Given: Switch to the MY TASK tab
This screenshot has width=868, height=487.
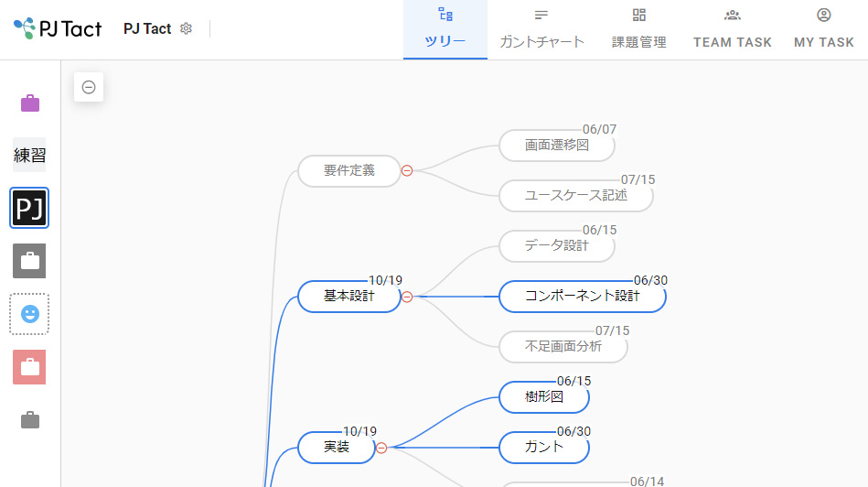Looking at the screenshot, I should 824,29.
